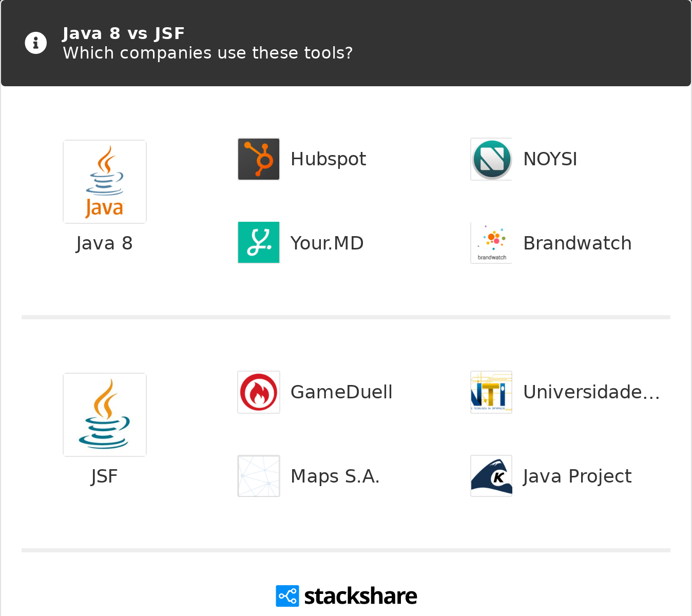Open the Java Project text link
Screen dimensions: 692x616
point(577,476)
